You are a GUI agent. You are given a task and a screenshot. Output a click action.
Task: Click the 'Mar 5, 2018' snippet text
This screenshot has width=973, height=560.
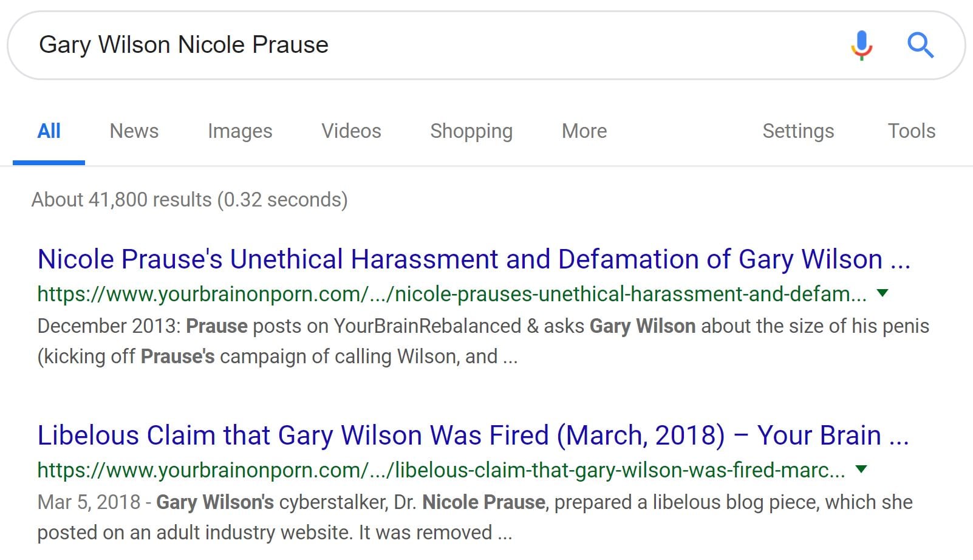point(89,502)
